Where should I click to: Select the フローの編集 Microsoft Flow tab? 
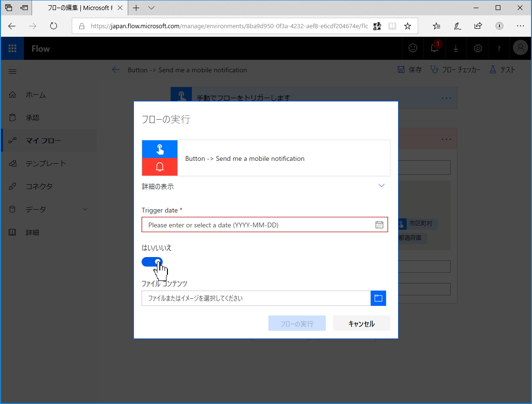pyautogui.click(x=80, y=8)
